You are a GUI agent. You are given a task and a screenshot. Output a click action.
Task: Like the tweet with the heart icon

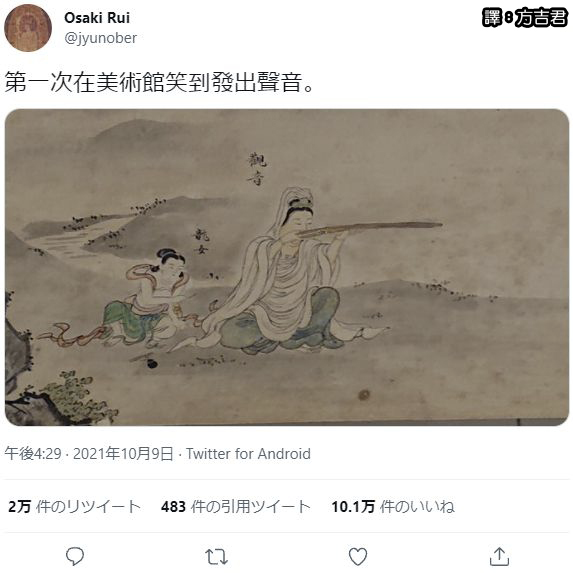point(358,557)
